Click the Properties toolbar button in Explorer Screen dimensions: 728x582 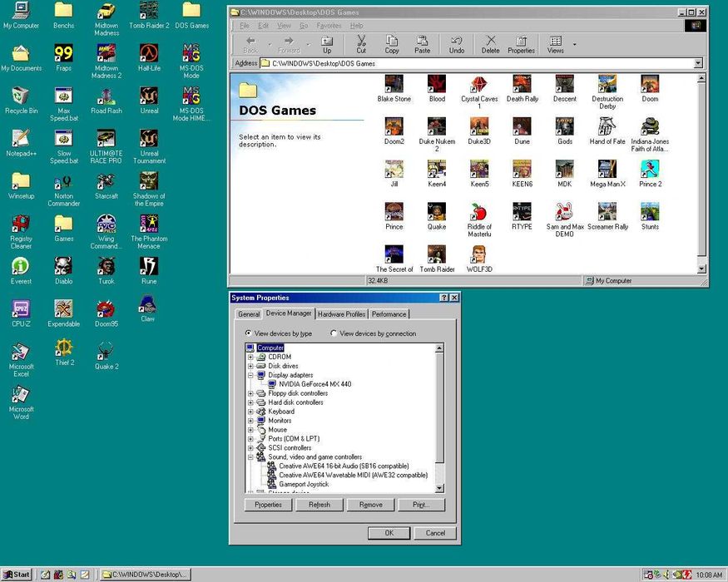click(x=521, y=45)
